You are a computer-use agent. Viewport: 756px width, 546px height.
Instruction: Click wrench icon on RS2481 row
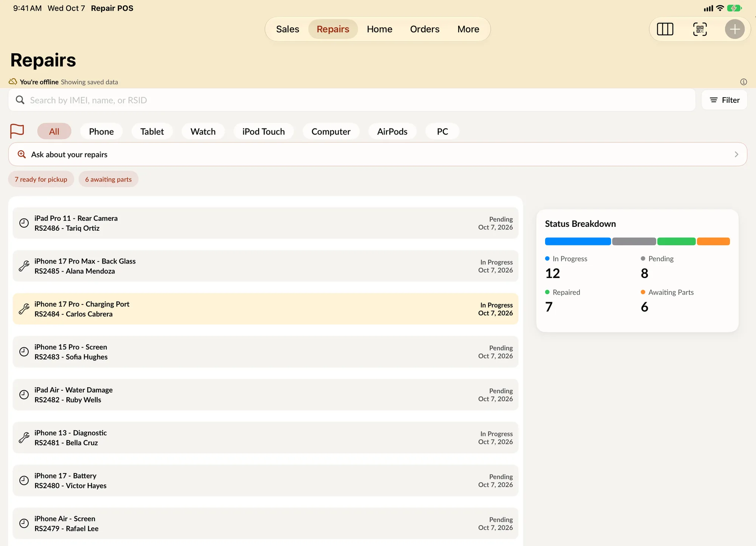pyautogui.click(x=24, y=437)
